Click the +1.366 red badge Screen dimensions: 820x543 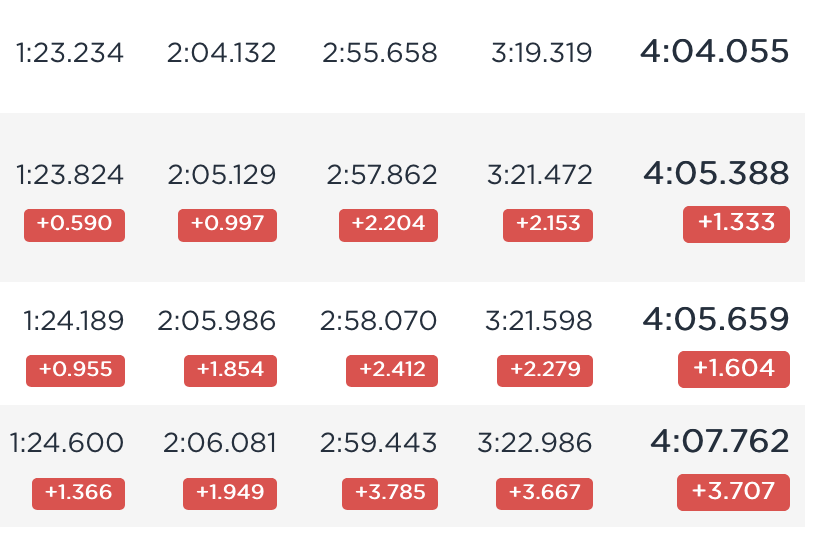pyautogui.click(x=78, y=493)
